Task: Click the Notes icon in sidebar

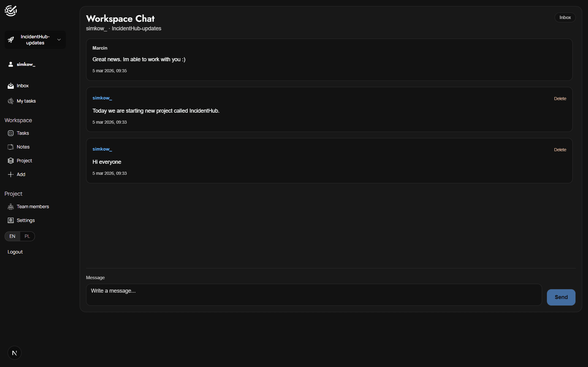Action: coord(11,147)
